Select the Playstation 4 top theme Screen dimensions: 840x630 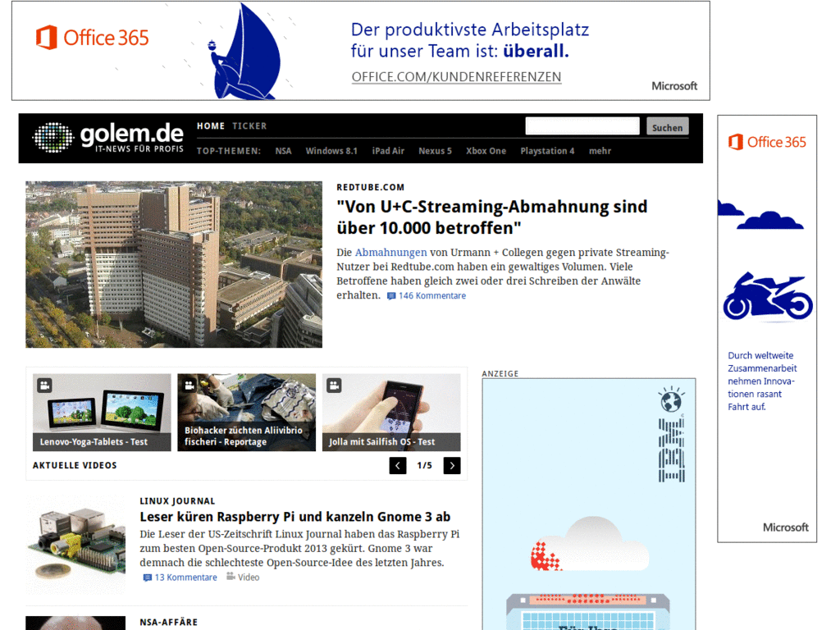pos(547,151)
